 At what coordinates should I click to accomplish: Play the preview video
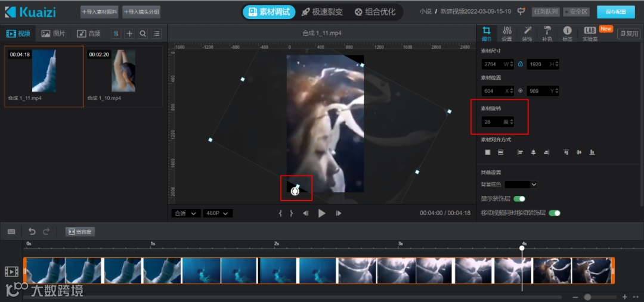tap(322, 213)
